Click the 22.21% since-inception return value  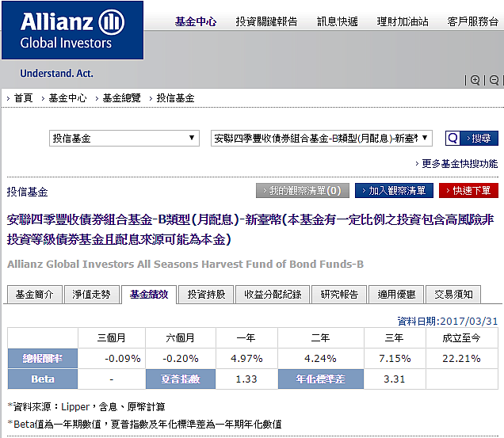pos(461,358)
